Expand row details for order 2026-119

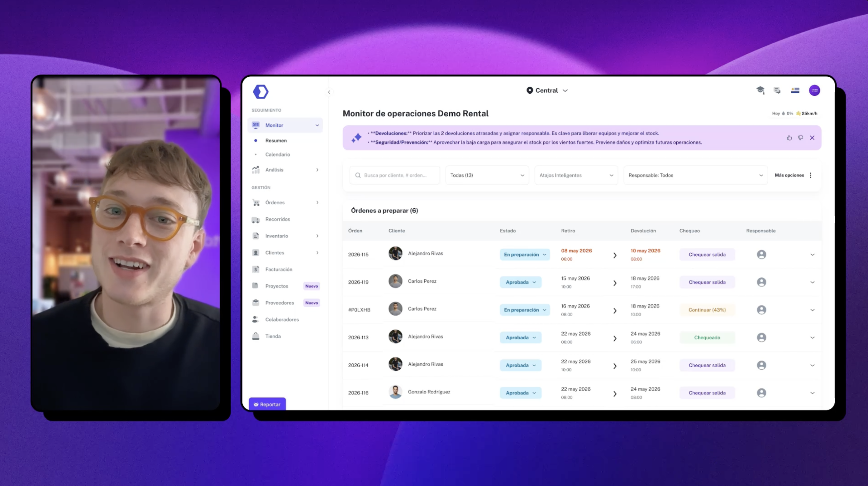pos(813,282)
